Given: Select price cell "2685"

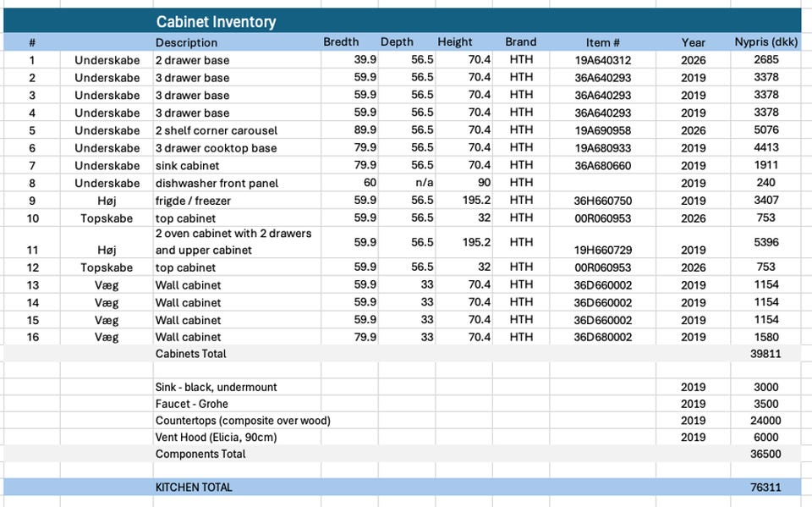Looking at the screenshot, I should click(x=766, y=59).
